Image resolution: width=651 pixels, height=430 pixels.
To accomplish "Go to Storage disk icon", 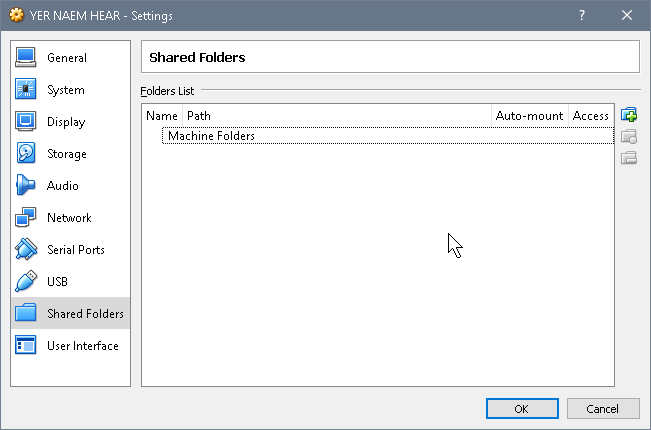I will (26, 153).
